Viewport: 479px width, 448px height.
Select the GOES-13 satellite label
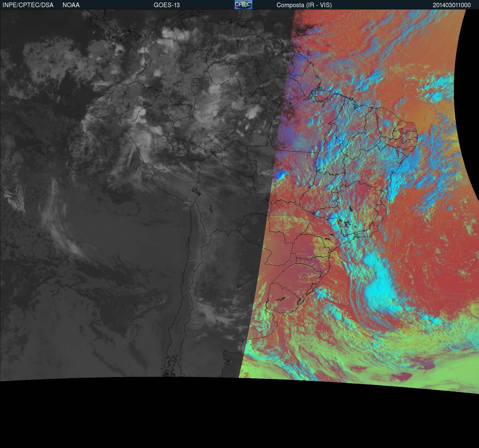pyautogui.click(x=167, y=5)
